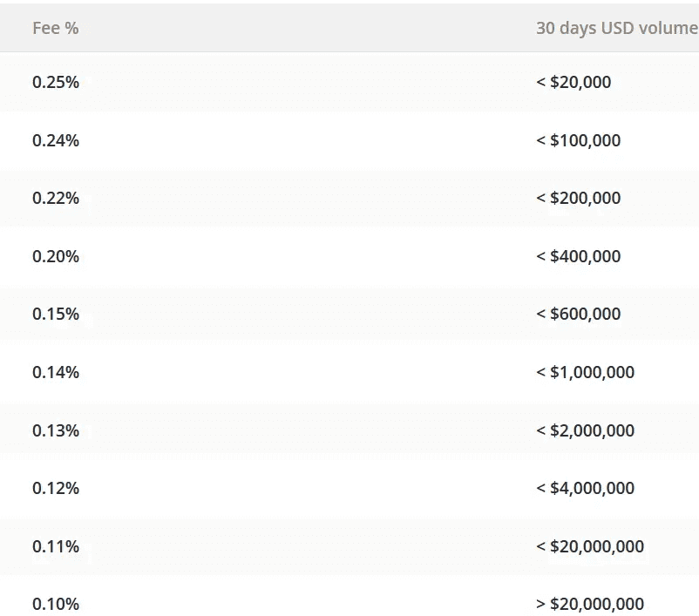Pick the 0.13% fee entry

tap(56, 430)
